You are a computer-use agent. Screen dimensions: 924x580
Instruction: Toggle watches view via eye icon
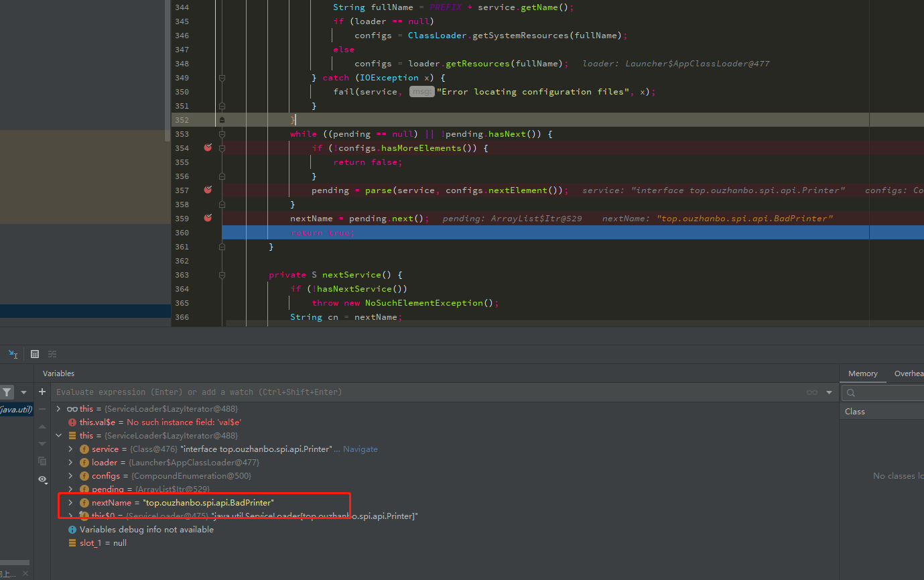click(x=42, y=479)
